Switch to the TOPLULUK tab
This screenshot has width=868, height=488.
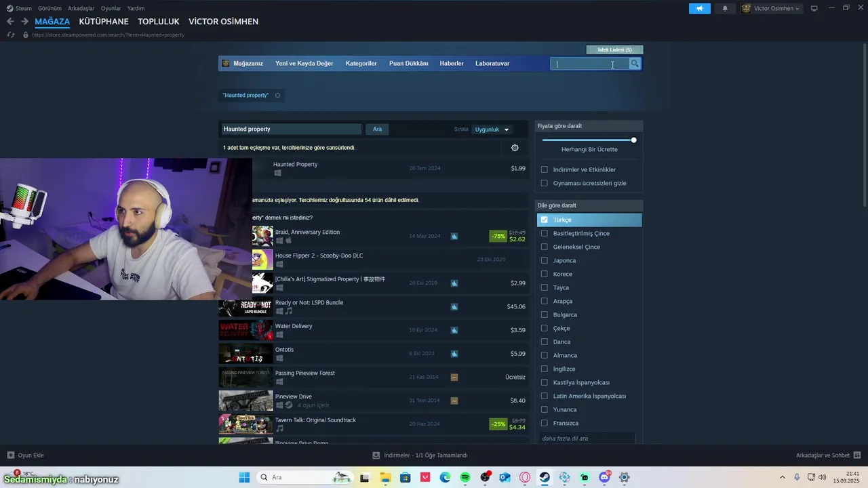(x=159, y=22)
